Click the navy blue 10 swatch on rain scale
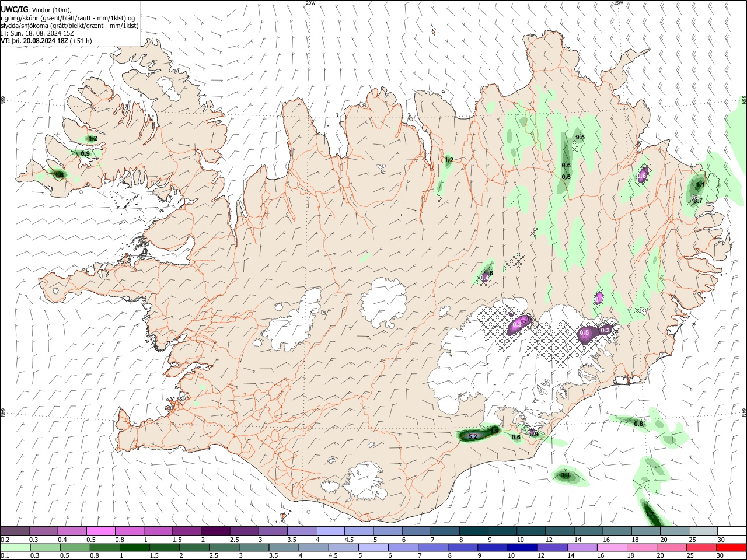The height and width of the screenshot is (560, 747). [522, 548]
